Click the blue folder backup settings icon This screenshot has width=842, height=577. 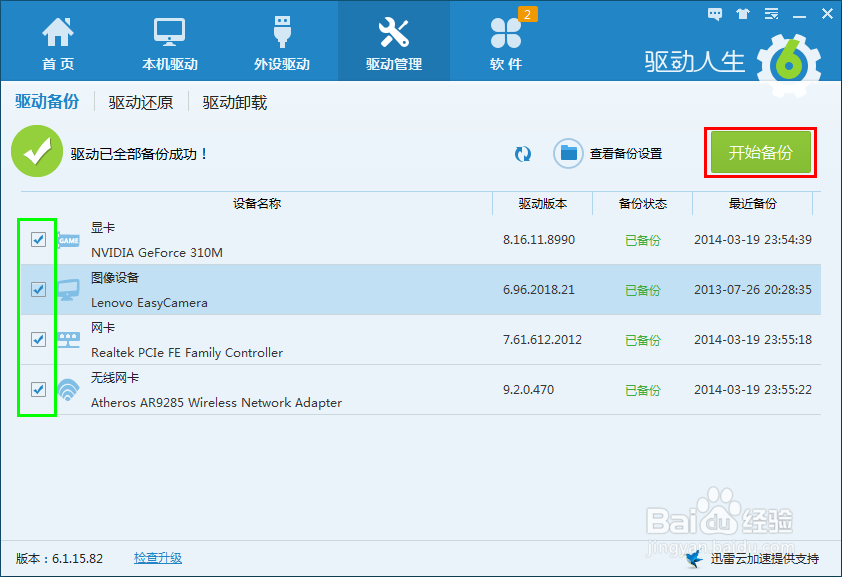pyautogui.click(x=568, y=154)
